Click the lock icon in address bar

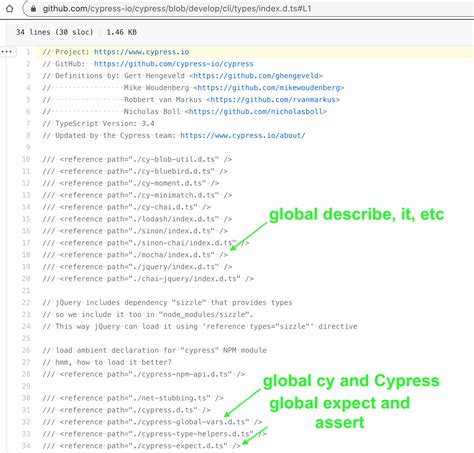(x=33, y=9)
